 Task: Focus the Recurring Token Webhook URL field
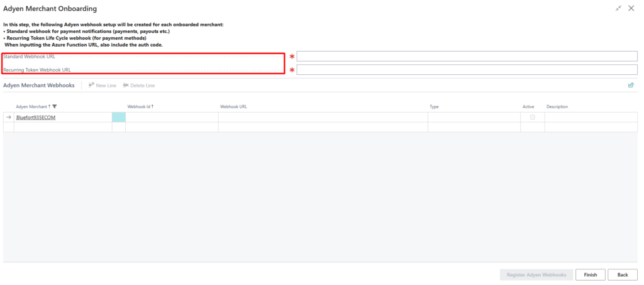(x=467, y=70)
